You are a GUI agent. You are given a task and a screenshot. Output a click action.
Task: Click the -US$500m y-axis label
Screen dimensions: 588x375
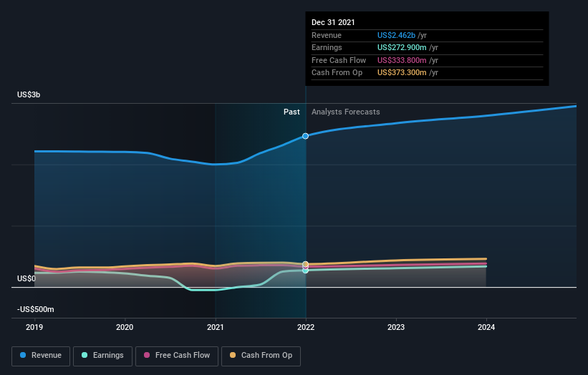point(36,309)
